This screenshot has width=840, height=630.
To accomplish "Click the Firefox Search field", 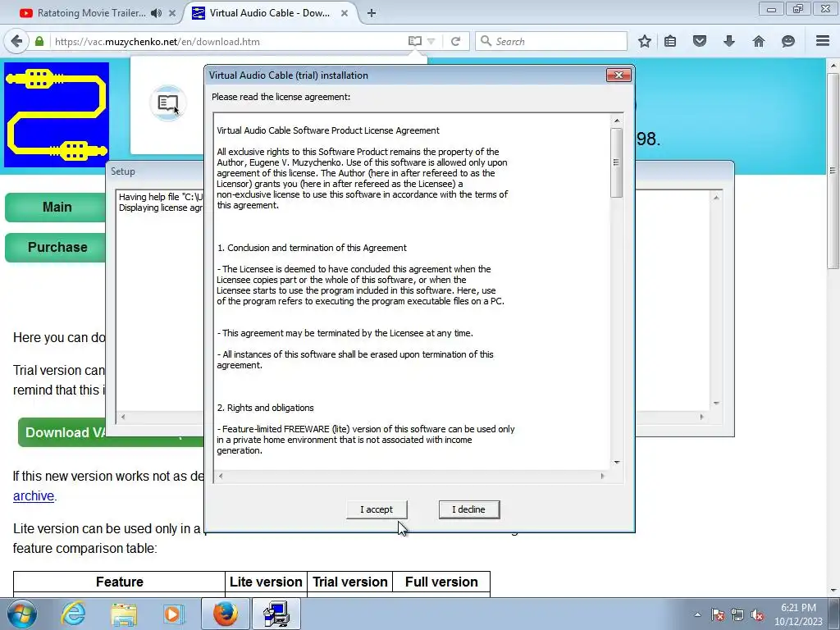I will point(552,41).
